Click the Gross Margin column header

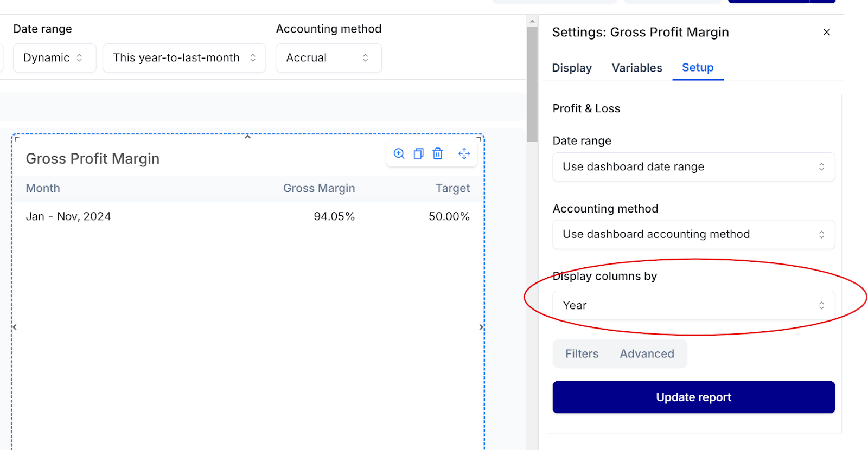pos(319,188)
